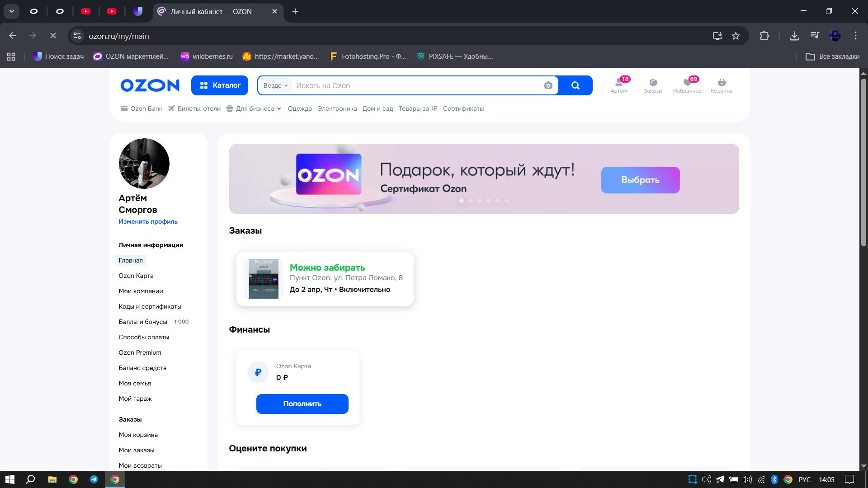This screenshot has height=488, width=868.
Task: Click camera image-search icon in search bar
Action: coord(548,86)
